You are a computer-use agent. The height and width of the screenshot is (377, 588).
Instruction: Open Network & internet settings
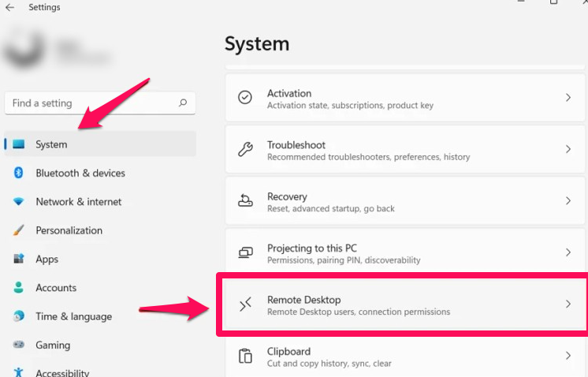[100, 201]
